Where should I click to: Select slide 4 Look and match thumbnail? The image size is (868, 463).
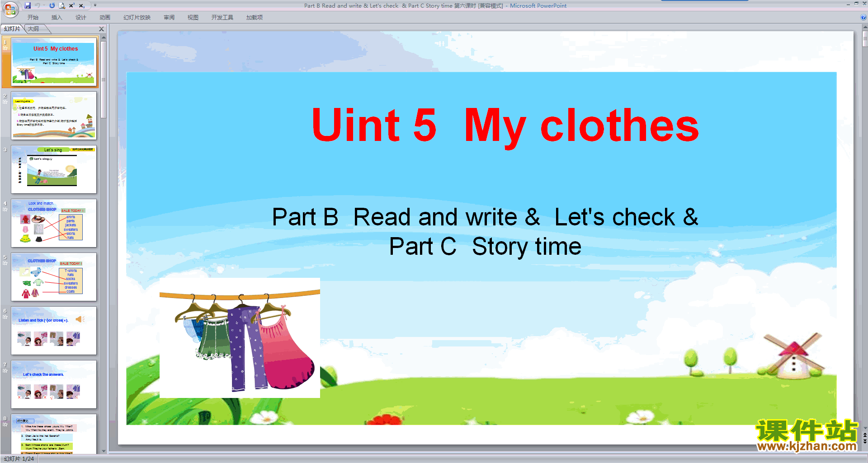pos(54,223)
